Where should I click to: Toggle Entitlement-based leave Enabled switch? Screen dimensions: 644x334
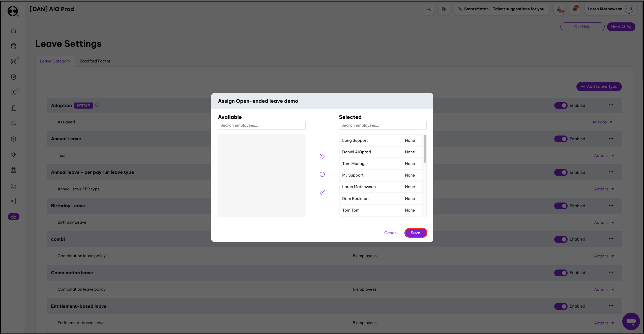tap(561, 306)
